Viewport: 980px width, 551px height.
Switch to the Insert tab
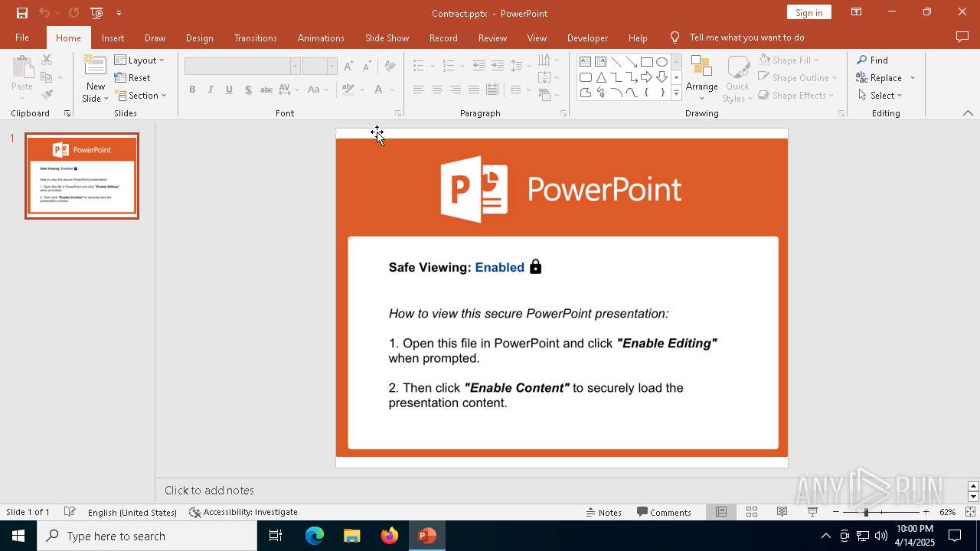coord(113,37)
